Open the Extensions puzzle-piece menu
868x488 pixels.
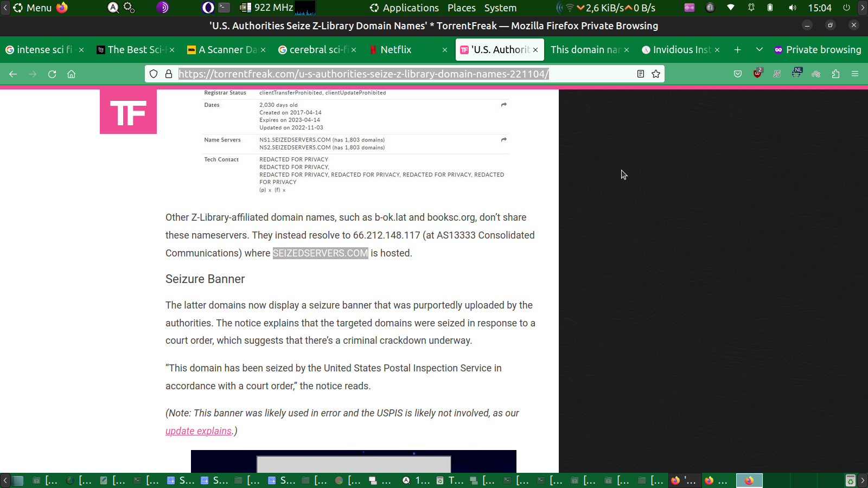835,74
